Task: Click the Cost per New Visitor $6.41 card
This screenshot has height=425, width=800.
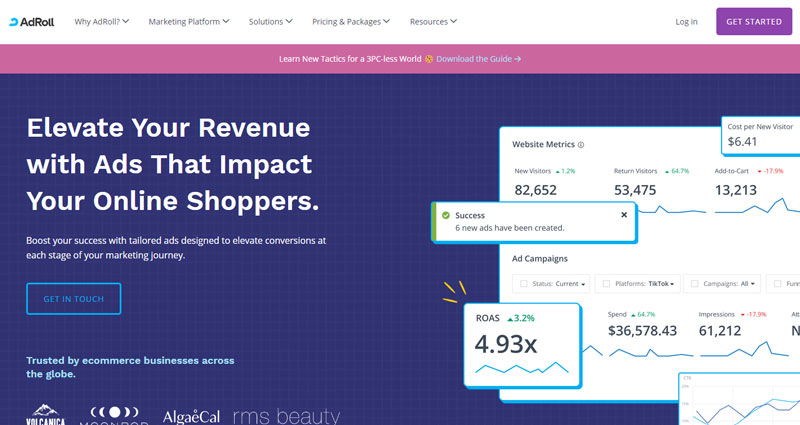Action: (761, 135)
